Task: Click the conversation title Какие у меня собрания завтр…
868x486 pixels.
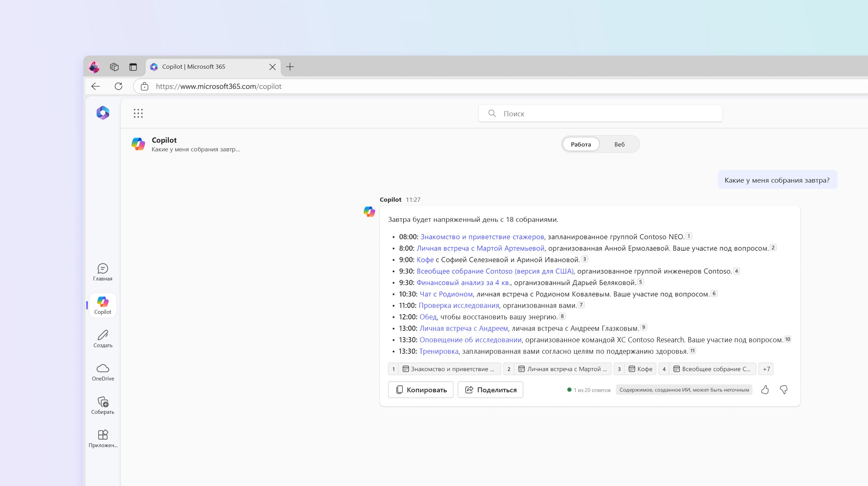Action: pyautogui.click(x=196, y=150)
